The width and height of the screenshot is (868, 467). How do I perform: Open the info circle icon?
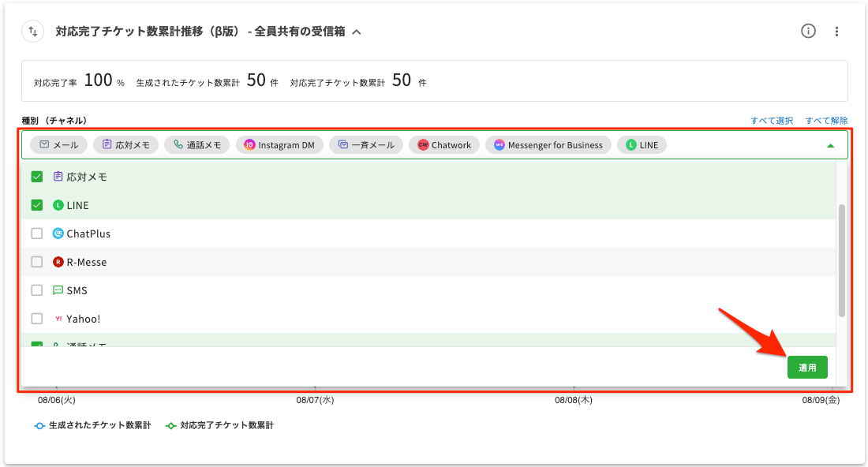coord(808,32)
